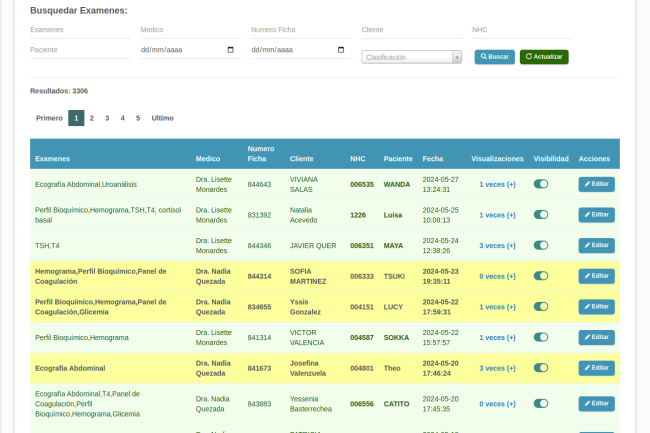Edit the exam for patient LUCY
Viewport: 650px width, 433px height.
pyautogui.click(x=596, y=307)
